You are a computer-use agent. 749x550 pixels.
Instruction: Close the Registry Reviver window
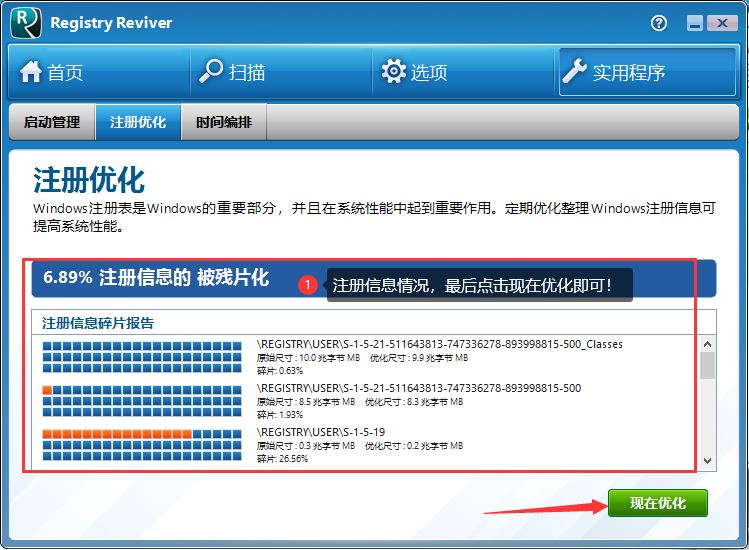pyautogui.click(x=722, y=23)
